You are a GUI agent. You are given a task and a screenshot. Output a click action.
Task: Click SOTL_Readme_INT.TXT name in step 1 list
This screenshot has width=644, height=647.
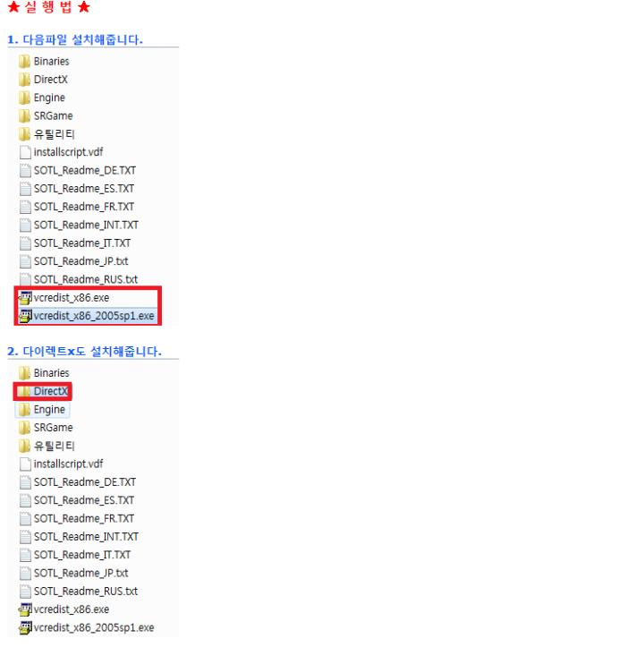[x=86, y=225]
